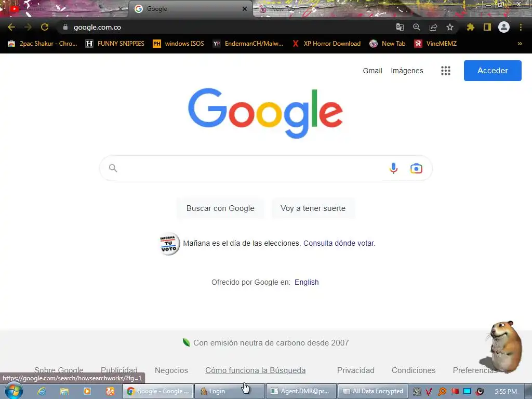Viewport: 532px width, 399px height.
Task: Click the round eyeball-like tray icon
Action: click(x=480, y=392)
